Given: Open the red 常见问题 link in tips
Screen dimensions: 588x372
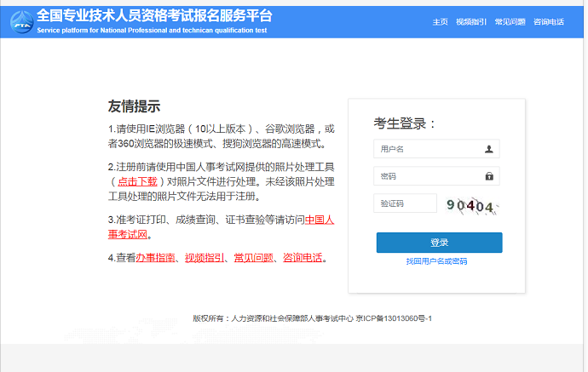Looking at the screenshot, I should pos(253,258).
